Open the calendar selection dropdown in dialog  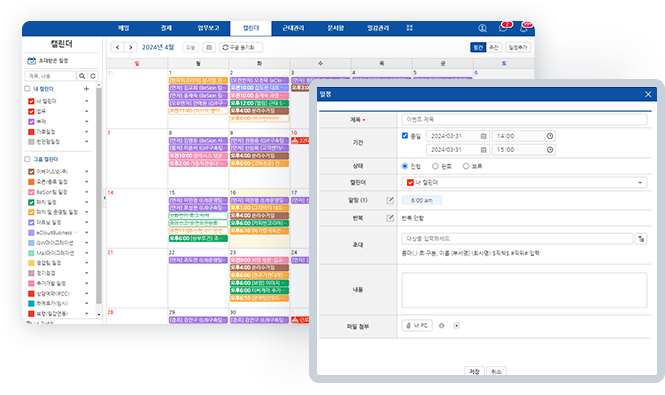pyautogui.click(x=524, y=182)
